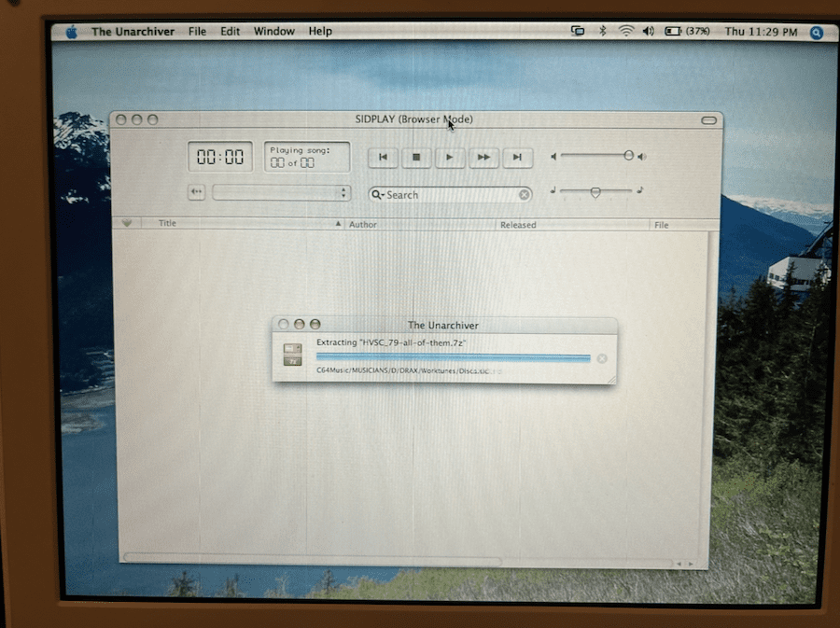The height and width of the screenshot is (628, 840).
Task: Click the browser back arrow button
Action: pyautogui.click(x=197, y=192)
